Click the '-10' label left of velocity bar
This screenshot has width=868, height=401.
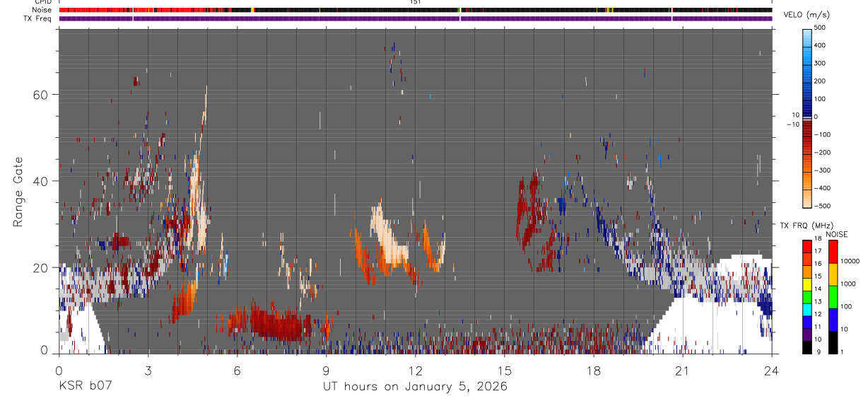(x=792, y=124)
